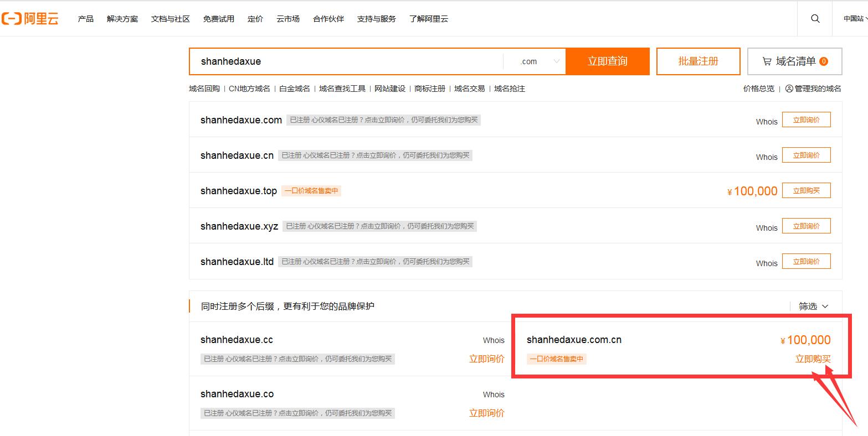Click the manage my domains user icon
This screenshot has height=436, width=868.
pos(789,89)
